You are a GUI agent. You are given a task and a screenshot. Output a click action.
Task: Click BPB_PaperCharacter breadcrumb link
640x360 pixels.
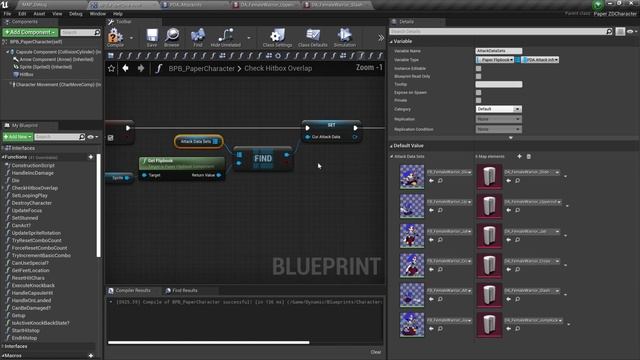[x=202, y=69]
